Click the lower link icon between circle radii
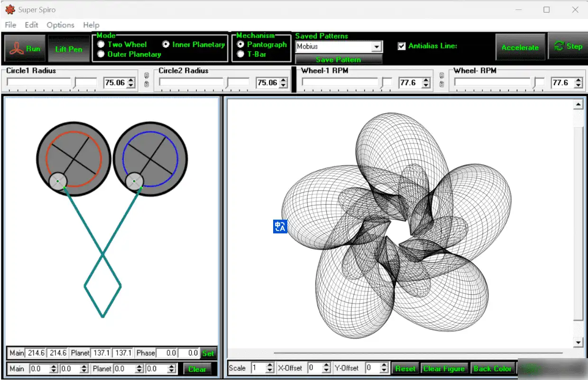 point(146,84)
